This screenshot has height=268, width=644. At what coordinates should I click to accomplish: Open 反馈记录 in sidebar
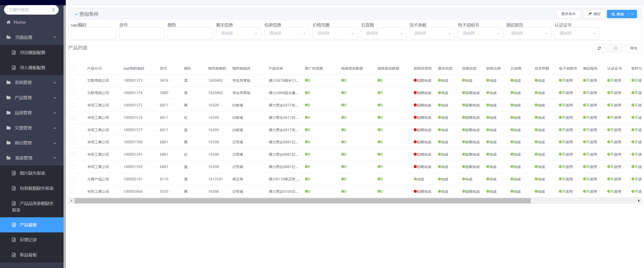pyautogui.click(x=32, y=240)
